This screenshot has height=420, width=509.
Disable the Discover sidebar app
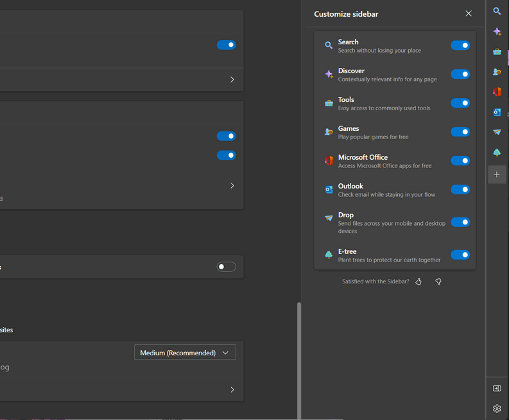460,74
